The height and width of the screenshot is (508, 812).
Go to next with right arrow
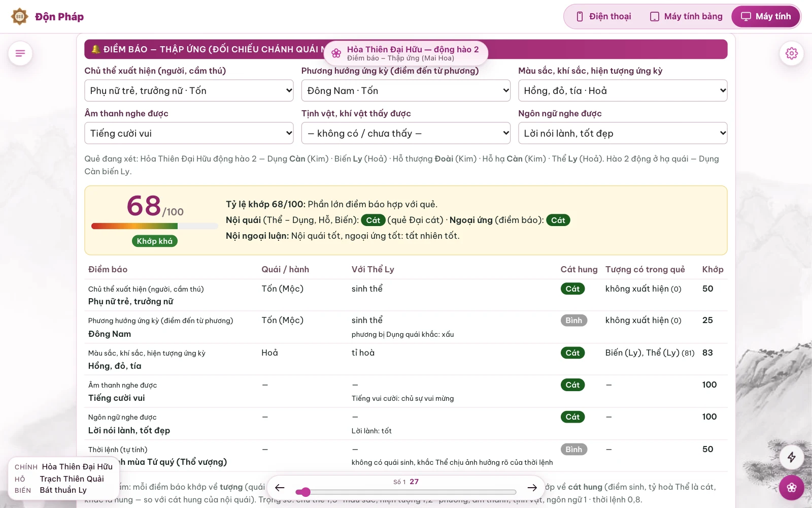532,488
